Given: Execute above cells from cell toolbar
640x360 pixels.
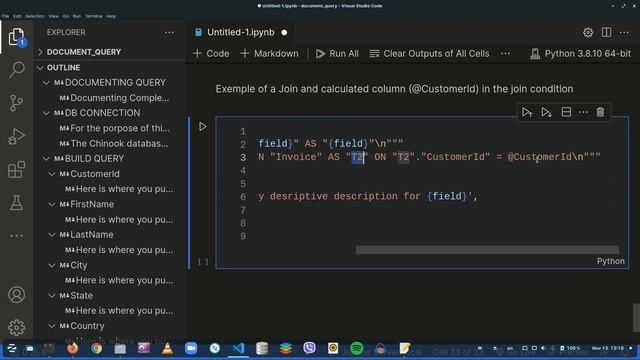Looking at the screenshot, I should [527, 112].
